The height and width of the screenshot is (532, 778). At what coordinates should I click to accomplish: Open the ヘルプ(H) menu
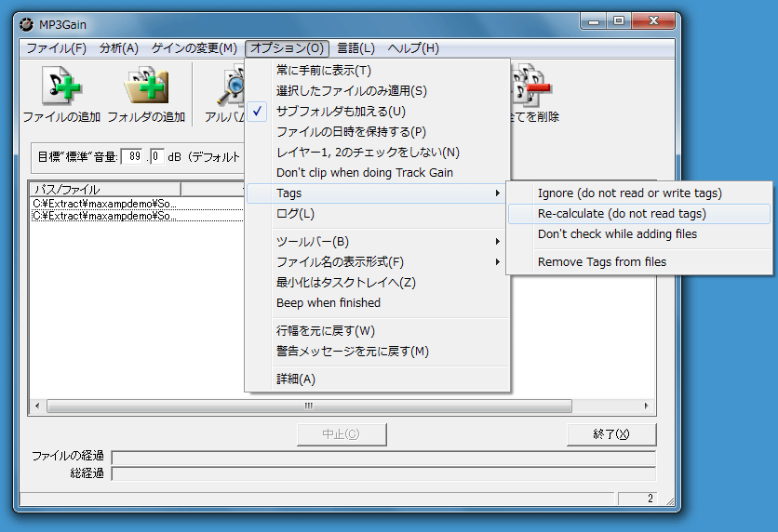pos(413,48)
